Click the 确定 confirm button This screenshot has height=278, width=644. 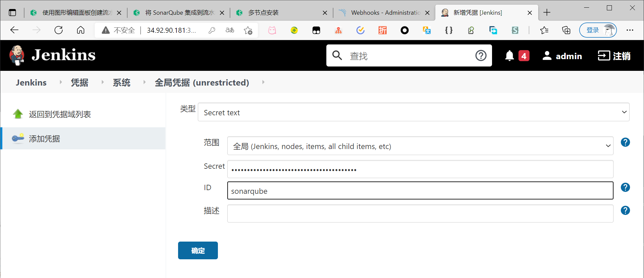tap(198, 251)
